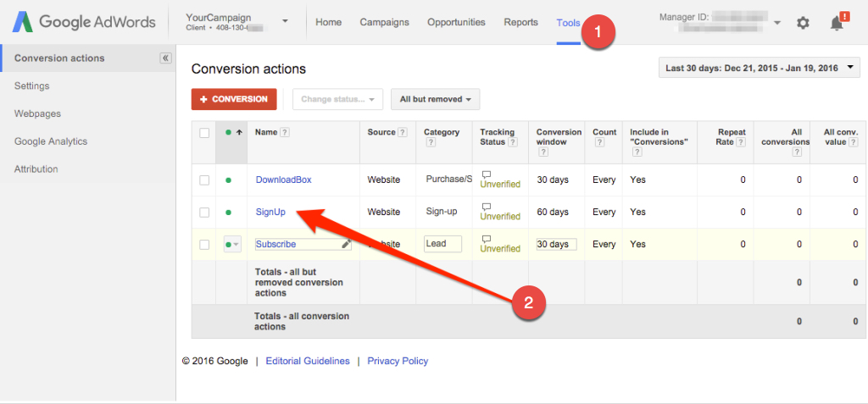Go to the Tools tab
Viewport: 868px width, 404px height.
coord(569,23)
